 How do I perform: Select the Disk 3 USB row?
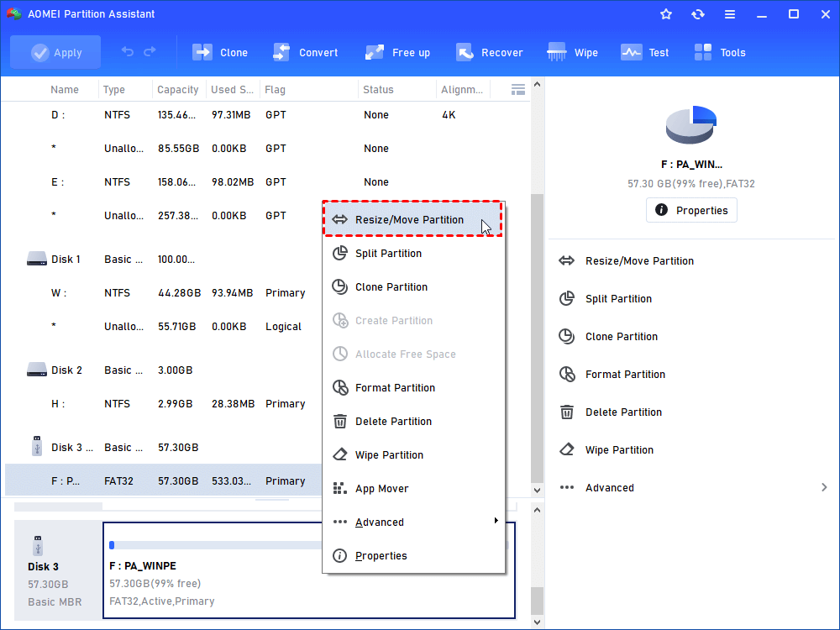click(x=160, y=448)
